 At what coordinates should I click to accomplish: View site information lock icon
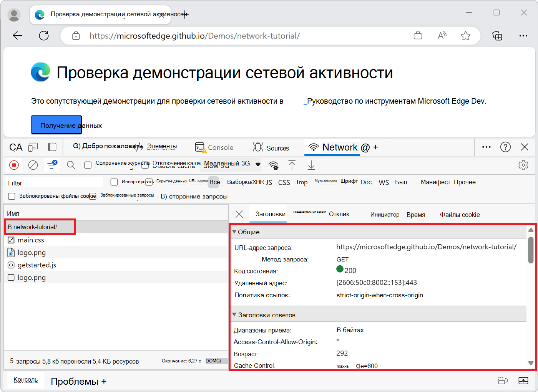[x=76, y=36]
